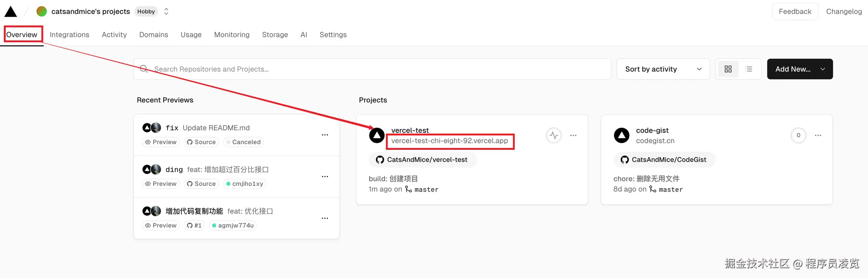
Task: Switch to the Domains tab
Action: click(x=154, y=35)
